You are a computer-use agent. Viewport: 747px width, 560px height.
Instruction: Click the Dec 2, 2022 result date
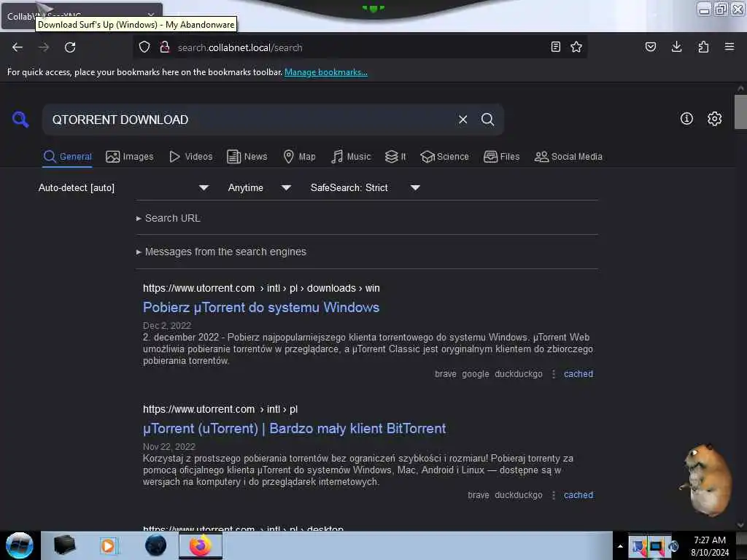click(x=167, y=326)
